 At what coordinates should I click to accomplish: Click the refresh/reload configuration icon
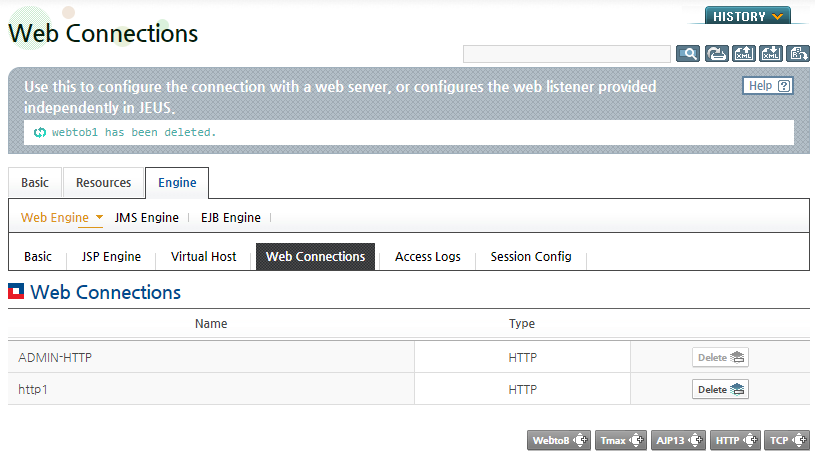point(716,54)
